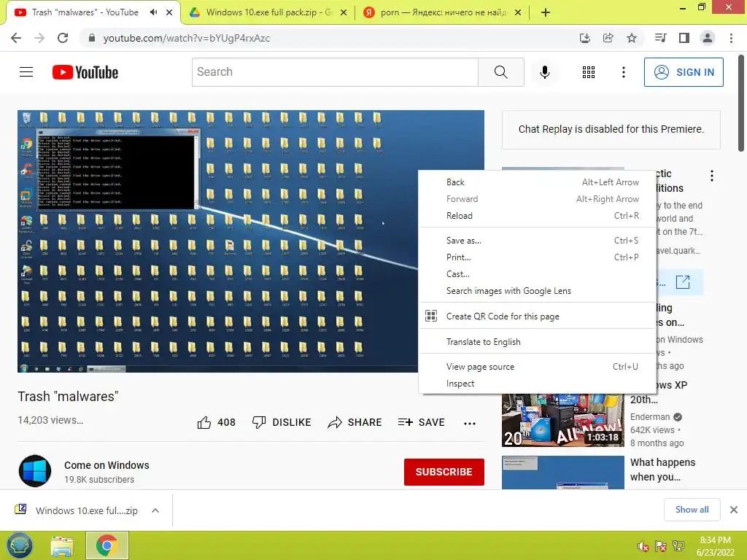Focus the YouTube Search input field

tap(335, 72)
